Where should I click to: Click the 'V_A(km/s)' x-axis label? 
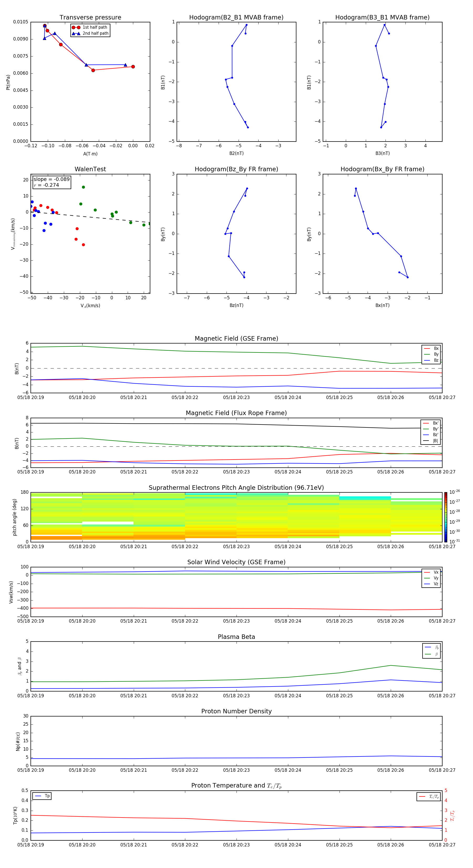[x=90, y=306]
